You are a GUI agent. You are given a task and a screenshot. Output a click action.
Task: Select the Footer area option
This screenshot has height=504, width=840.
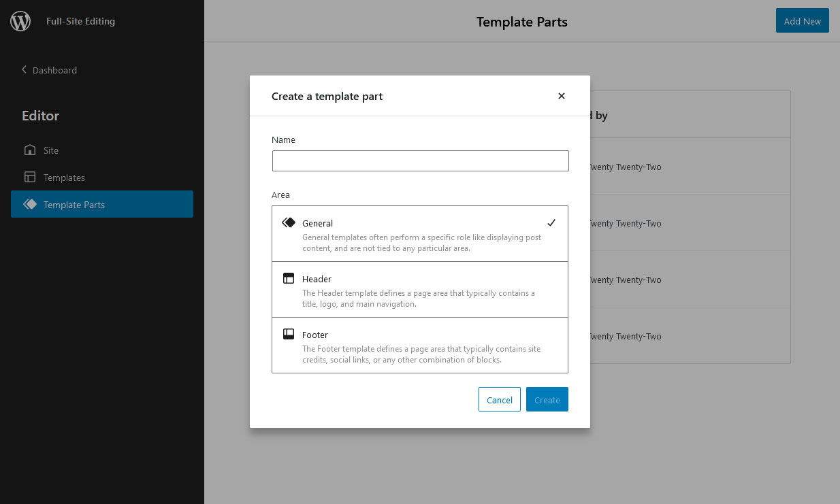click(420, 345)
